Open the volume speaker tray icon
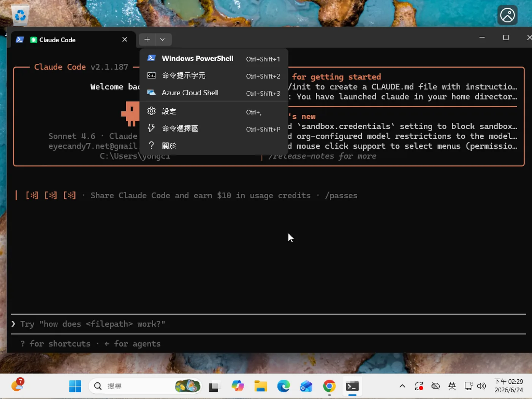Image resolution: width=532 pixels, height=399 pixels. 481,386
